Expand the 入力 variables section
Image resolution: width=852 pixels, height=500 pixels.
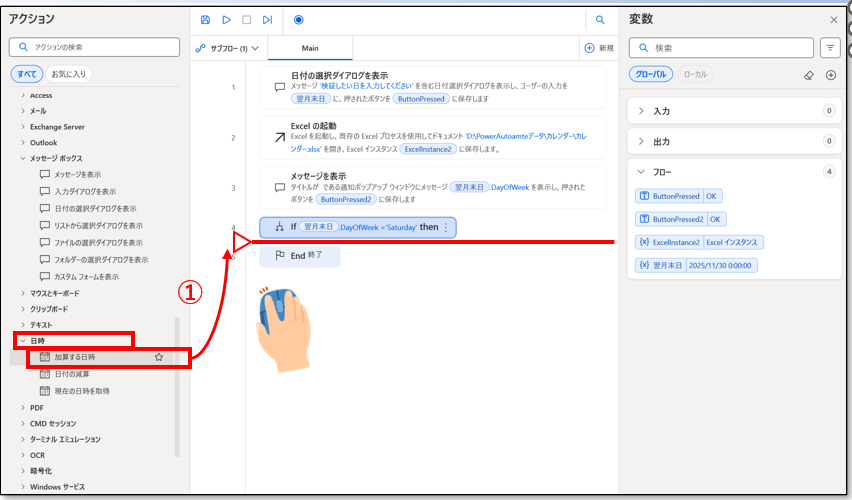(x=642, y=111)
